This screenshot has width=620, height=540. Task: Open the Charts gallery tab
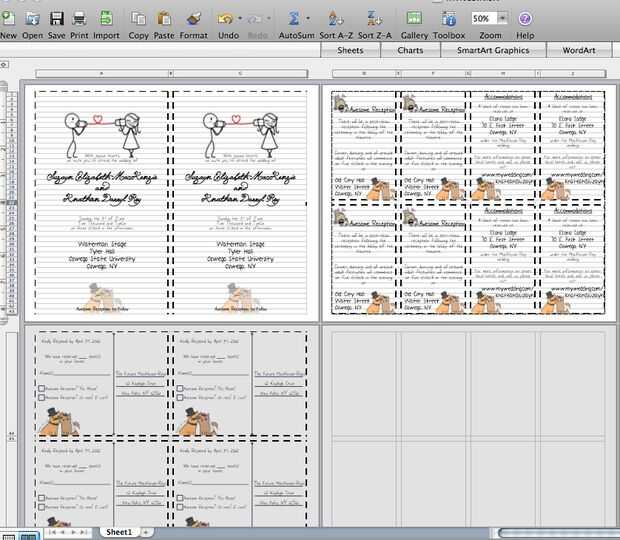click(410, 50)
